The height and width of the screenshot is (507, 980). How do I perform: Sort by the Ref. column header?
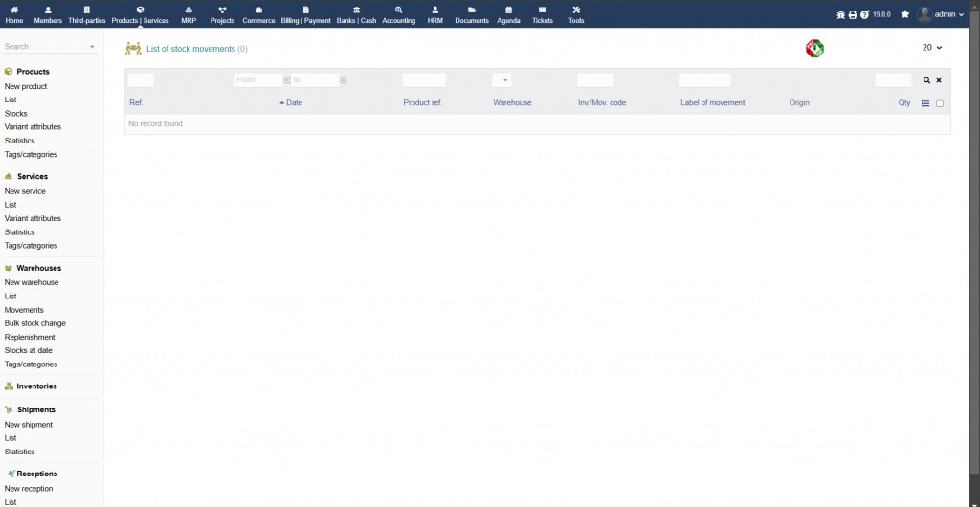[x=136, y=103]
